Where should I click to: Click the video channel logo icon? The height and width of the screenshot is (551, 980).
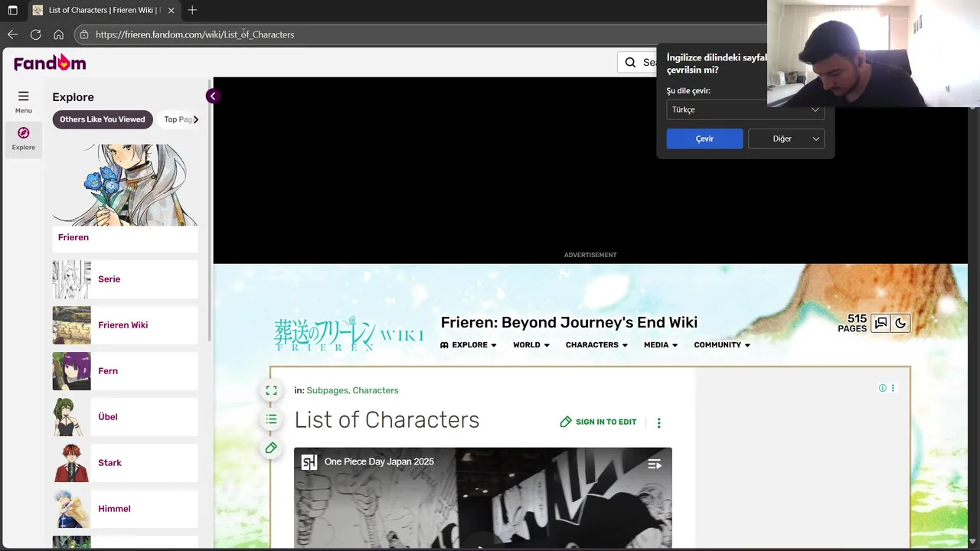click(x=309, y=462)
